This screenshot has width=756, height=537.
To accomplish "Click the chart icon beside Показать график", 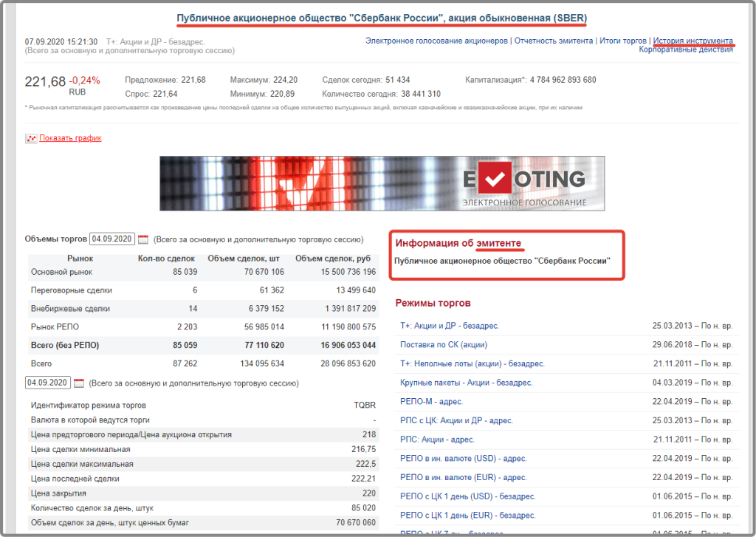I will pos(31,138).
